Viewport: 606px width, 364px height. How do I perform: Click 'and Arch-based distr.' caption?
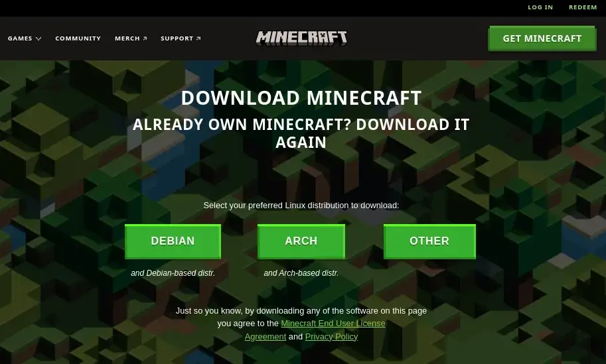pyautogui.click(x=301, y=273)
